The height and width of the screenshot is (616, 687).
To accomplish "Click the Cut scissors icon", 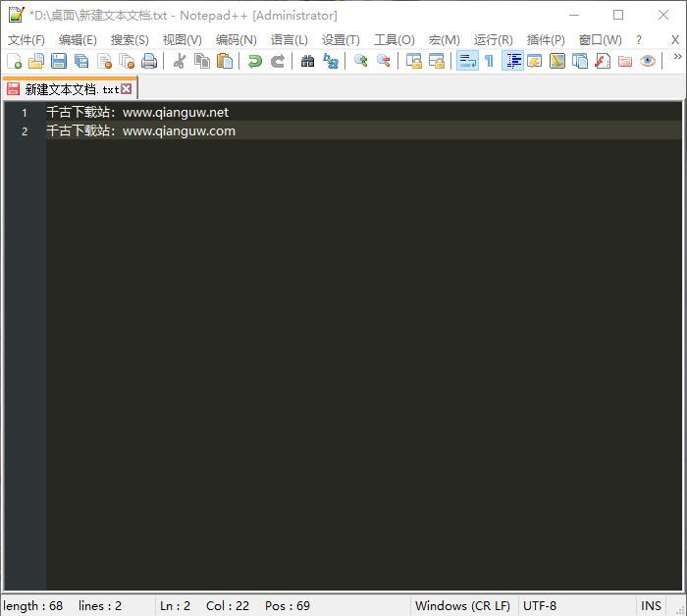I will pos(180,61).
